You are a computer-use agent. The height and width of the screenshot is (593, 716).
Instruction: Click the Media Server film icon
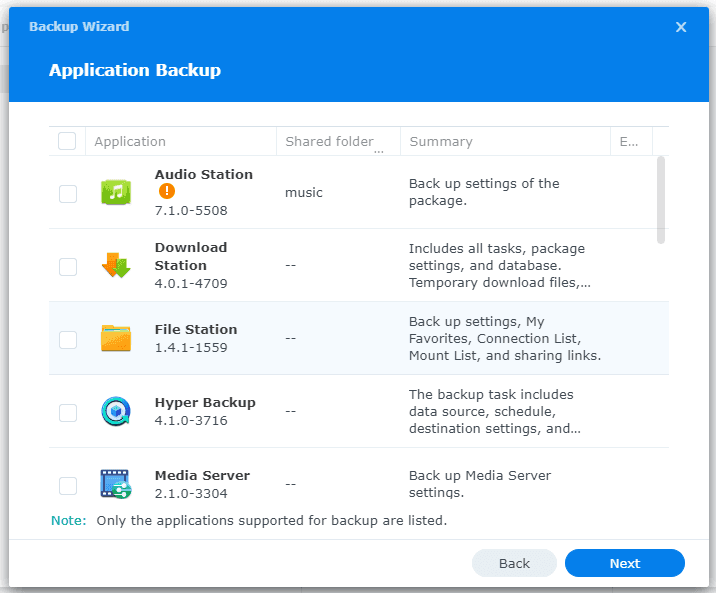[x=116, y=484]
